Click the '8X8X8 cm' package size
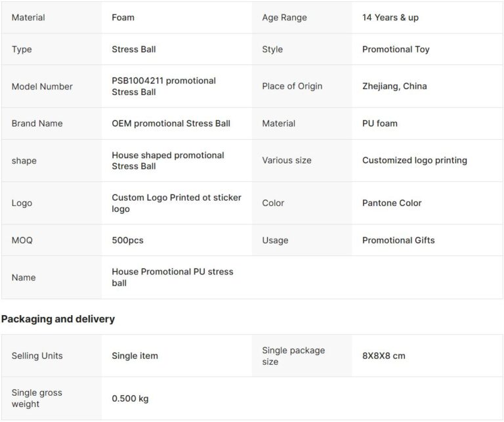 coord(383,356)
